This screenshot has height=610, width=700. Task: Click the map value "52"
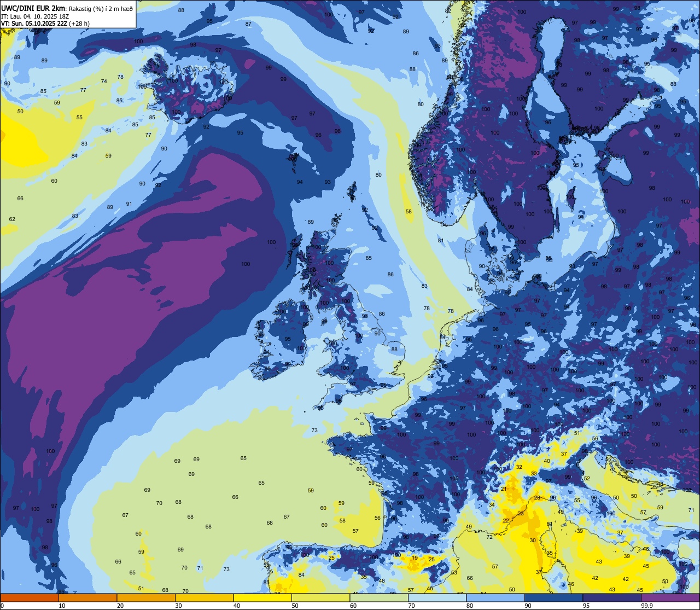[x=587, y=478]
